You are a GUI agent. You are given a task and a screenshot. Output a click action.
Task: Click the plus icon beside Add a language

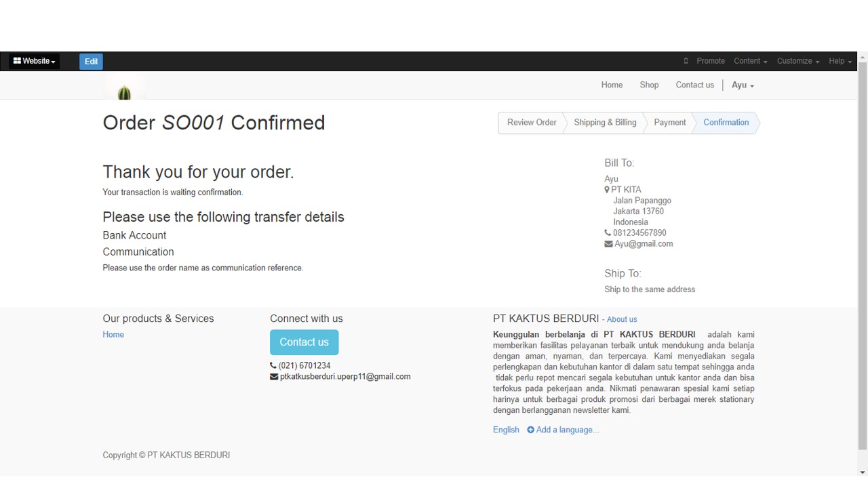click(531, 430)
